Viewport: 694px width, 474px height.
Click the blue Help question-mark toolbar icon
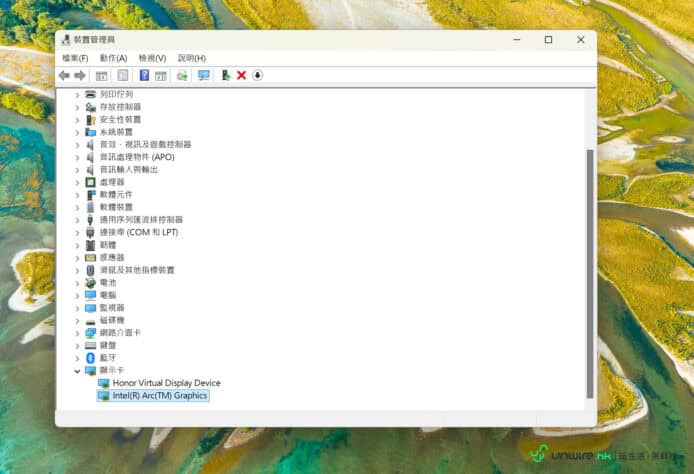[144, 75]
